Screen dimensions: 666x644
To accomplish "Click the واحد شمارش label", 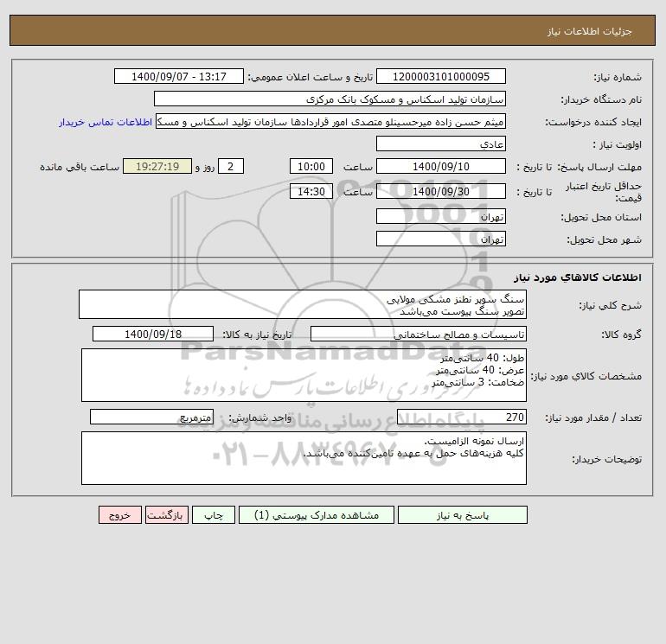I will [x=260, y=418].
